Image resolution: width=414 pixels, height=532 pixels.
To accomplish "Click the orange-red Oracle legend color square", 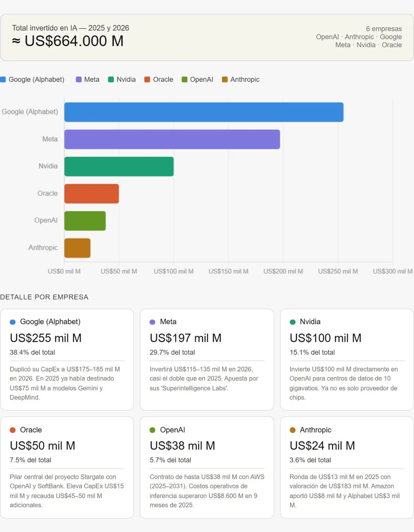I will pyautogui.click(x=147, y=79).
